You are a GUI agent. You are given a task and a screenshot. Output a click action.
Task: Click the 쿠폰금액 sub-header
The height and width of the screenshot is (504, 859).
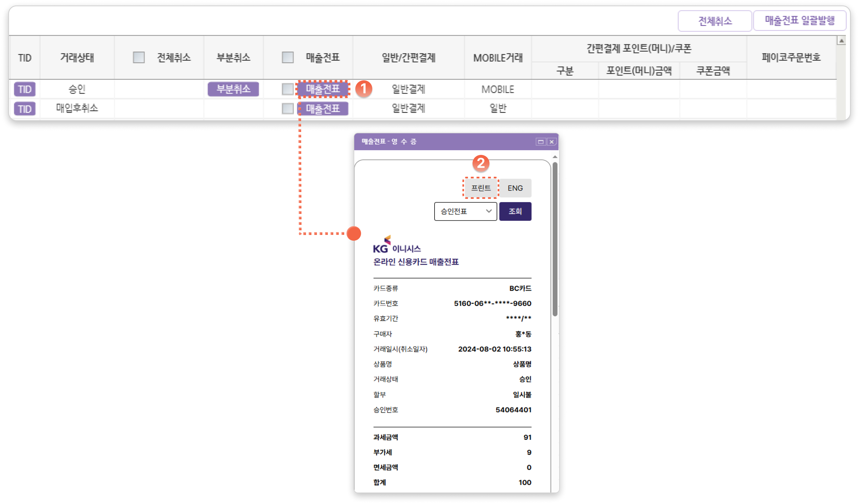click(x=713, y=70)
